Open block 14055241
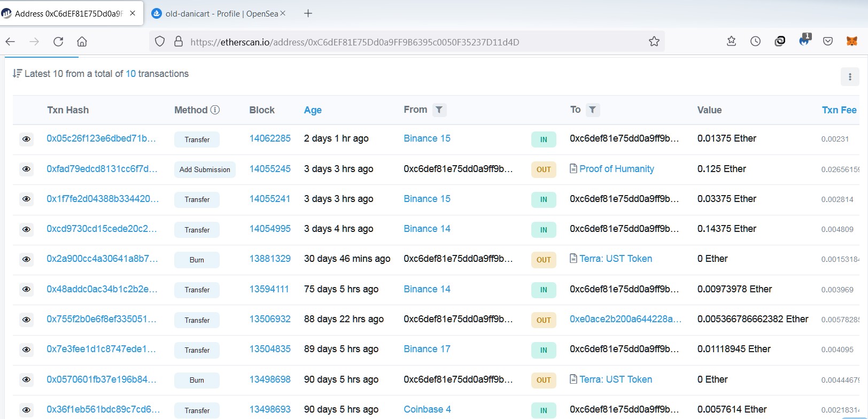The height and width of the screenshot is (419, 868). coord(270,199)
